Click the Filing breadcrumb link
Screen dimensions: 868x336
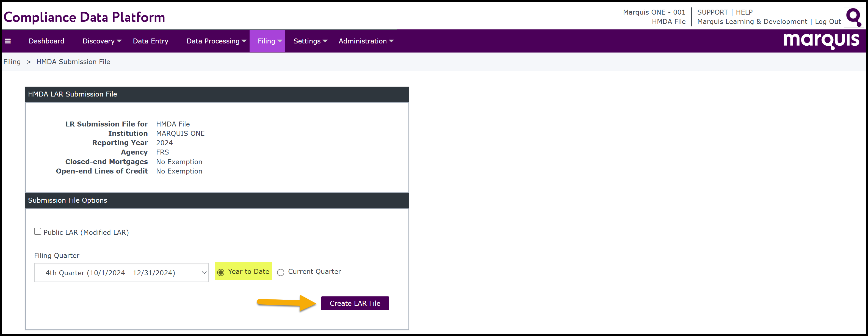(x=12, y=62)
